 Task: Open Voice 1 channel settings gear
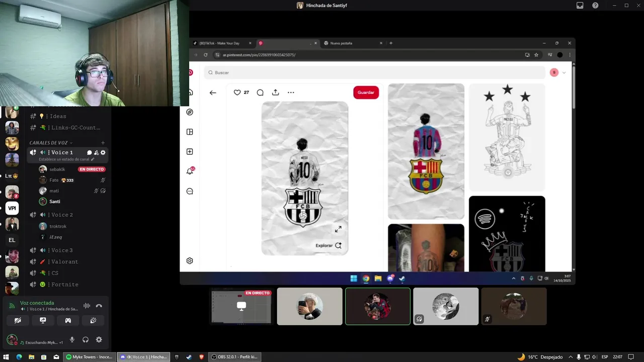point(103,152)
